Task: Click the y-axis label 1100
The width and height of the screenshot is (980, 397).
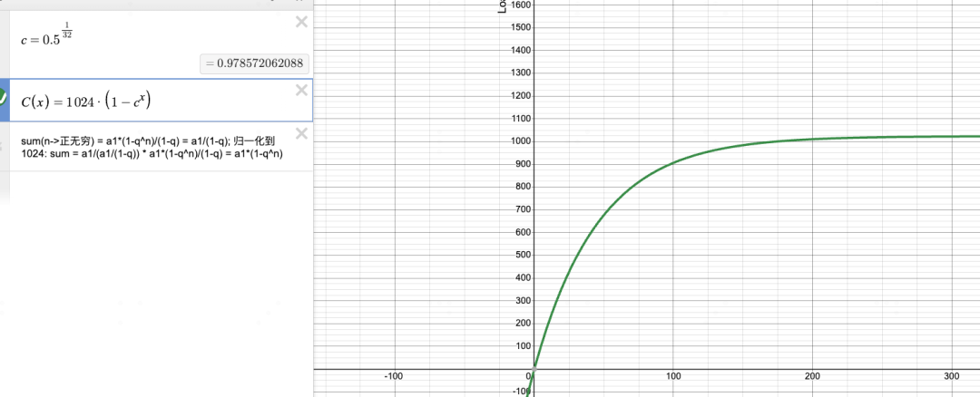Action: (521, 119)
